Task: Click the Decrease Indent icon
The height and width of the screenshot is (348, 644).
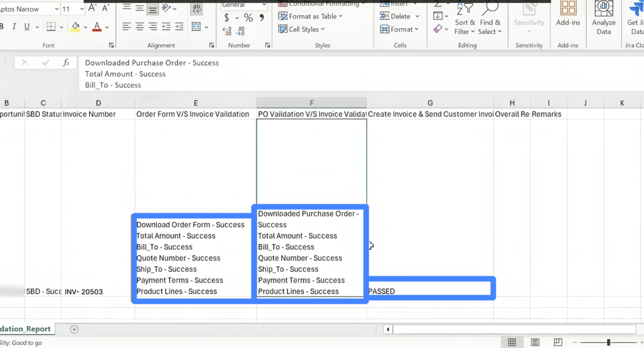Action: pyautogui.click(x=166, y=27)
